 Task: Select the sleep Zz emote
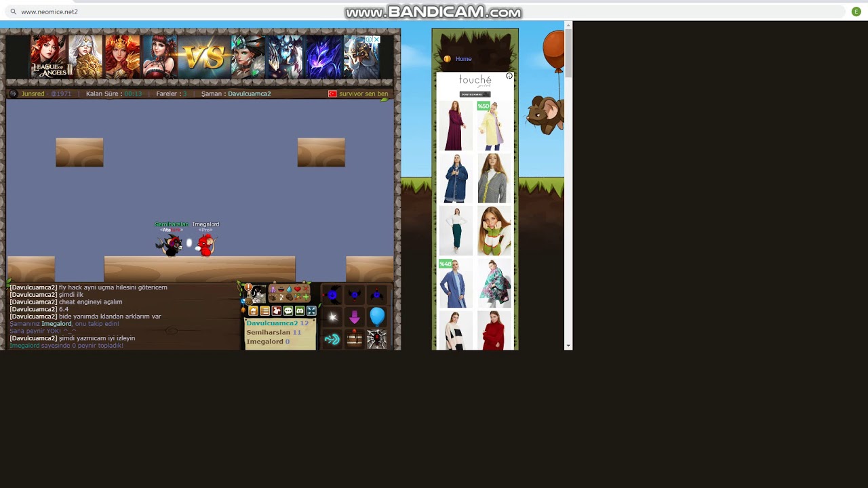(281, 298)
